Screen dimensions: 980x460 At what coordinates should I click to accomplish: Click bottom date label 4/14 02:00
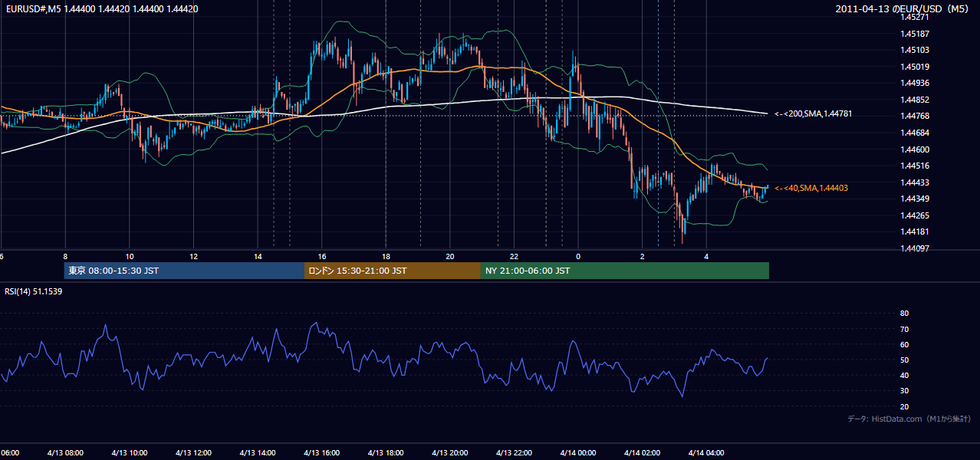[x=642, y=453]
